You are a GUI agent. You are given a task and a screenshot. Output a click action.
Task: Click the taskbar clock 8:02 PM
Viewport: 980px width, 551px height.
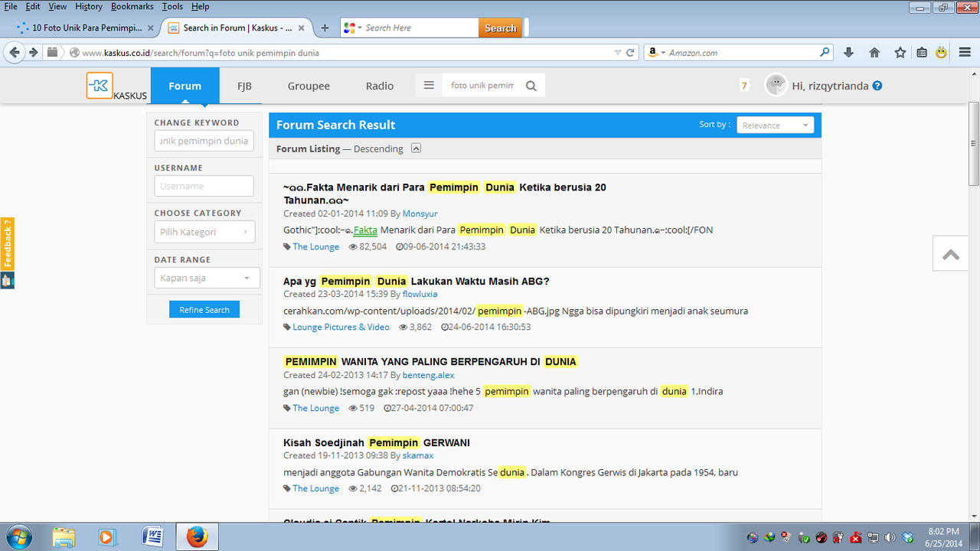pyautogui.click(x=943, y=537)
